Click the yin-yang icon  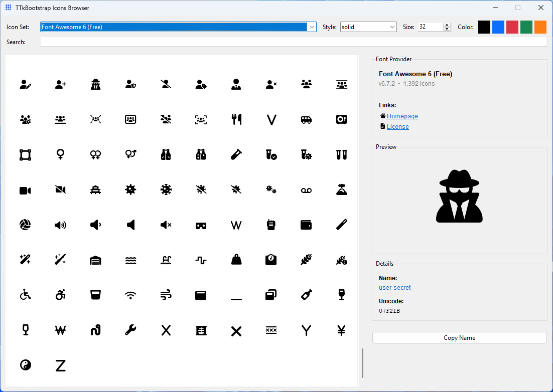25,365
